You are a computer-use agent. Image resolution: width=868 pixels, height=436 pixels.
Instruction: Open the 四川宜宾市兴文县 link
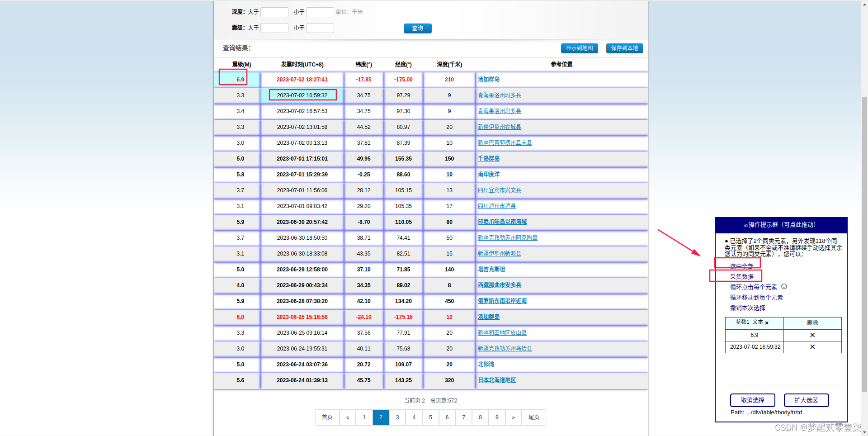point(500,190)
